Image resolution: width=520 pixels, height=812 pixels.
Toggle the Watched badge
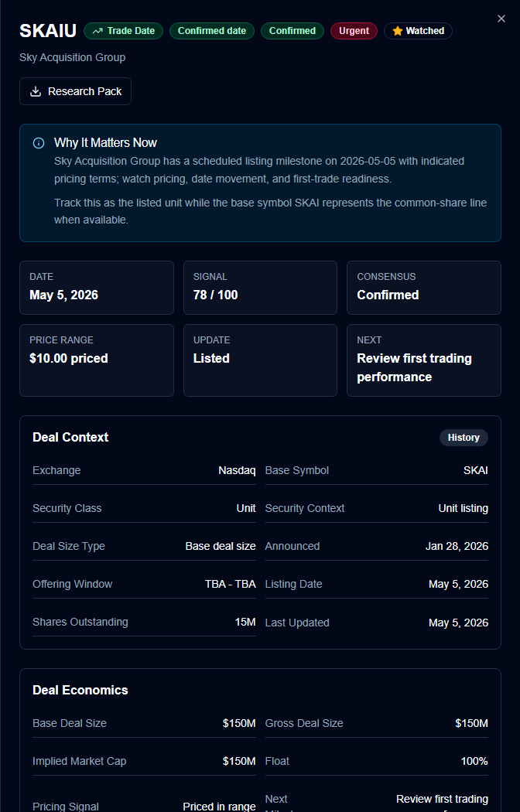pos(418,31)
